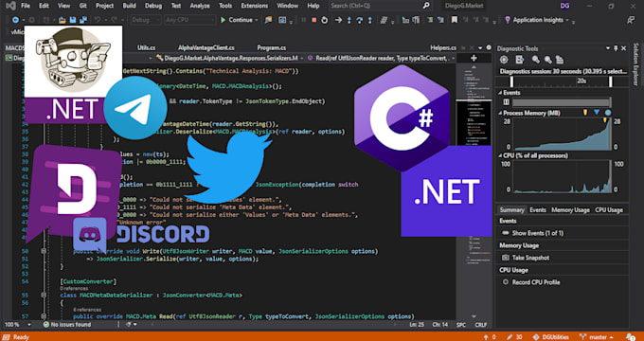The height and width of the screenshot is (341, 644).
Task: Click the Restart debugging circular arrow icon
Action: (x=325, y=20)
